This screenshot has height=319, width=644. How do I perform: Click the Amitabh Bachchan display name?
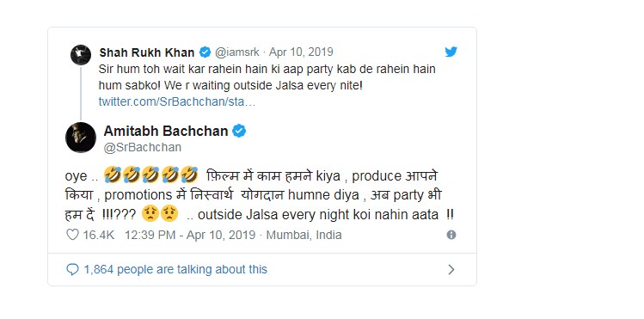[166, 131]
